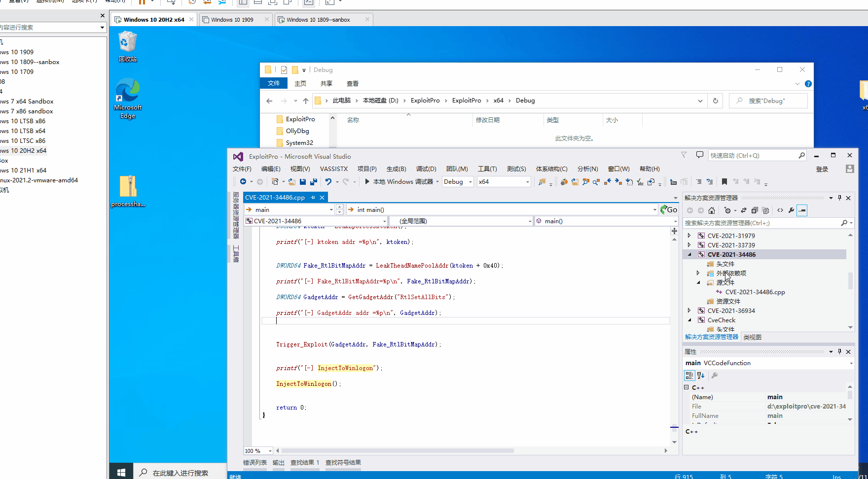The width and height of the screenshot is (868, 479).
Task: Click the Pending Changes Filter clock icon
Action: [x=727, y=210]
